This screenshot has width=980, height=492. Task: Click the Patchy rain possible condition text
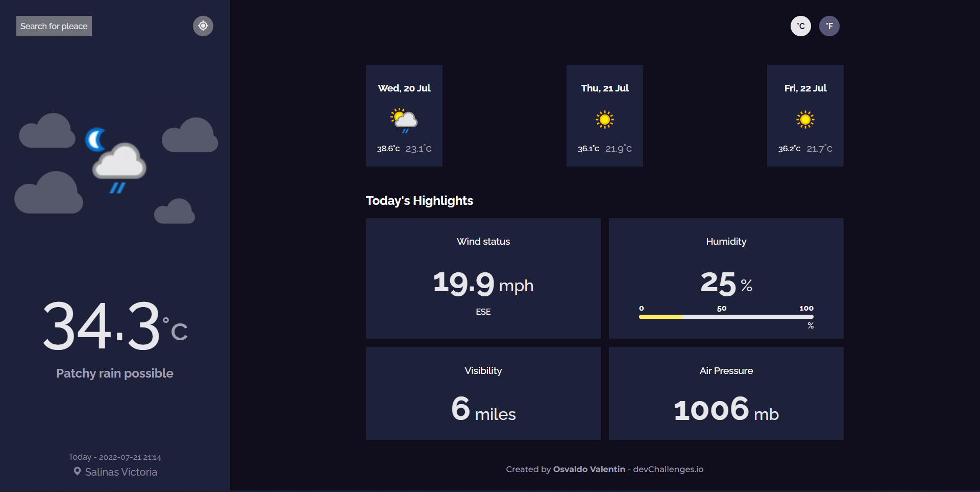tap(114, 373)
